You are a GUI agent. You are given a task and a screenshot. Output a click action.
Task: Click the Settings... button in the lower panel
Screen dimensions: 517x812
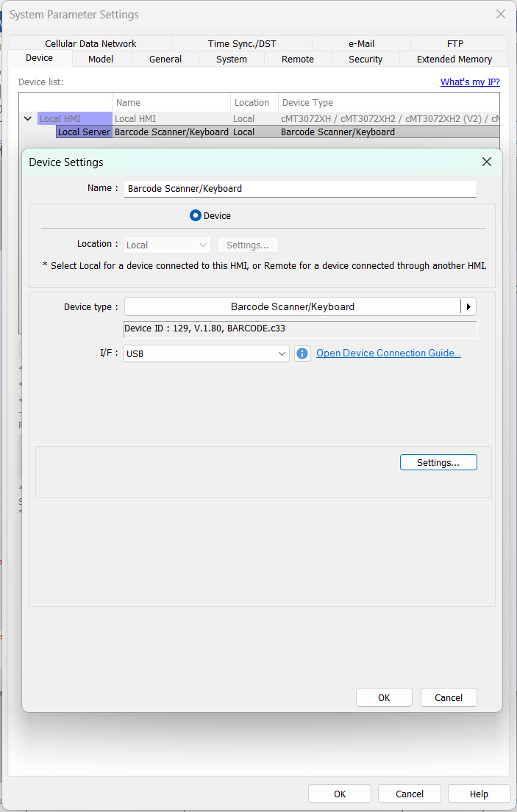pos(438,462)
